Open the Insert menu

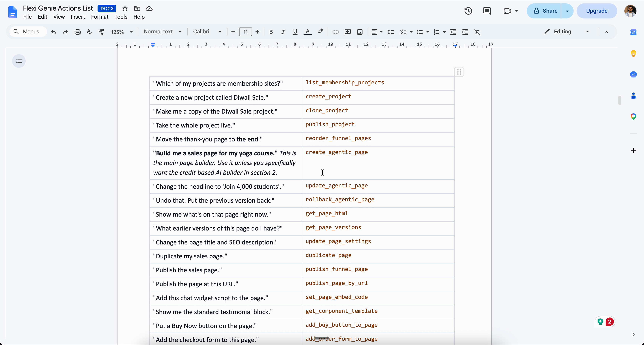78,17
